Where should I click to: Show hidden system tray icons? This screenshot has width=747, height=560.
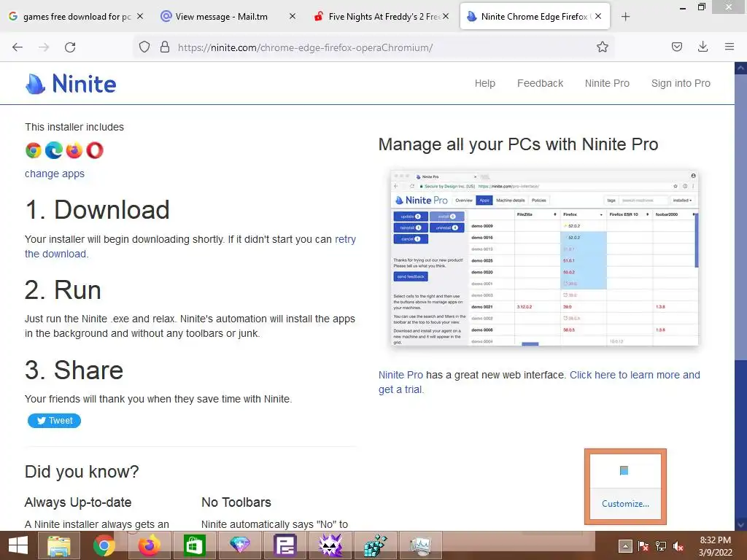625,546
